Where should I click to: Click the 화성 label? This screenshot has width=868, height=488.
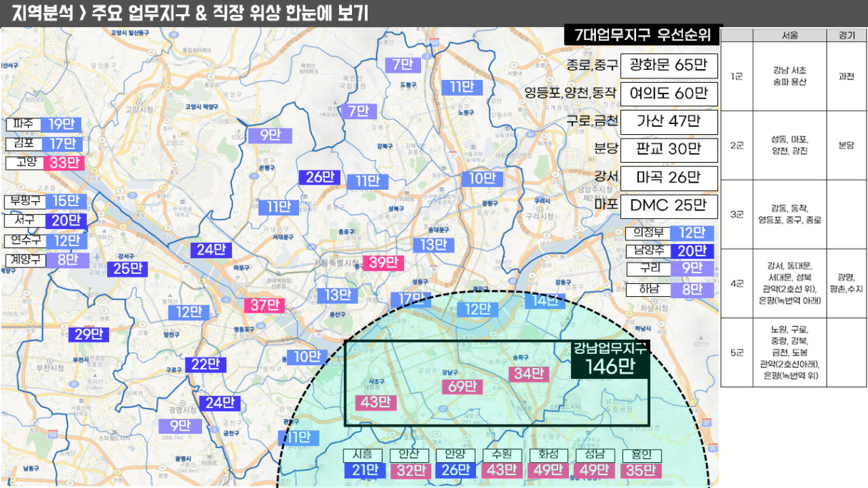[548, 456]
